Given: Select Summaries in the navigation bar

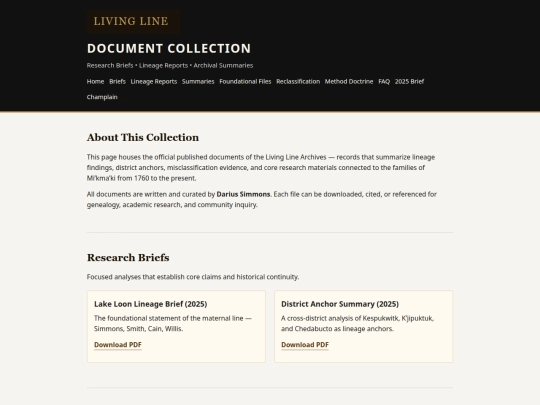Looking at the screenshot, I should (x=198, y=82).
